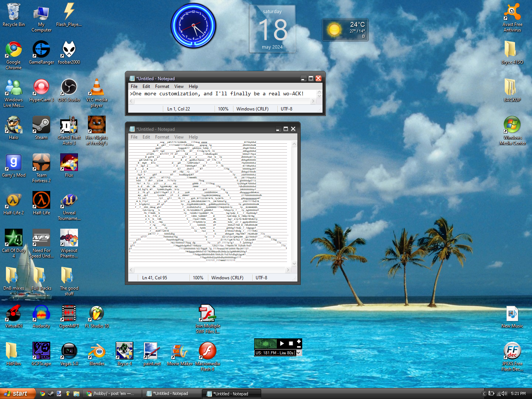This screenshot has width=532, height=399.
Task: Show hidden system tray icons
Action: pyautogui.click(x=484, y=393)
